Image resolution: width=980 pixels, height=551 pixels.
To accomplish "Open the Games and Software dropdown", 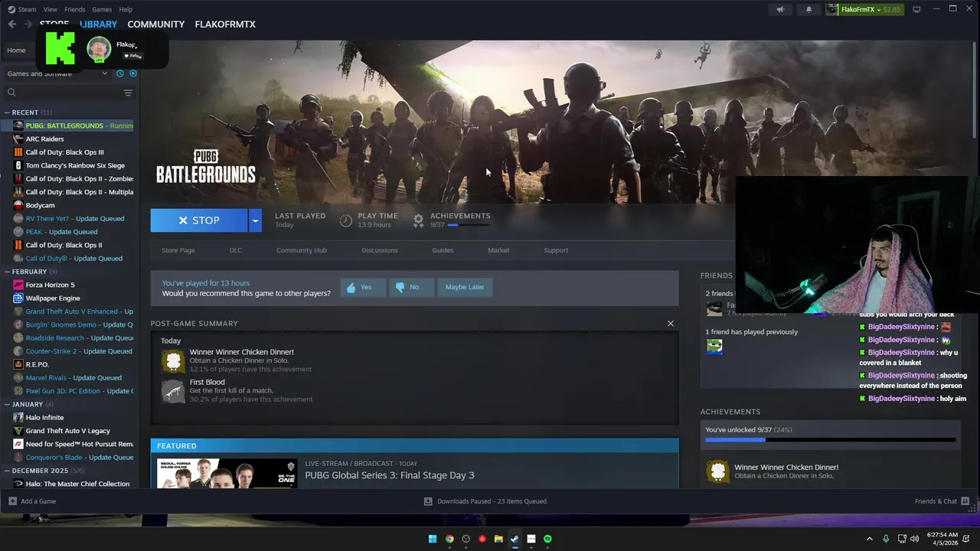I will (57, 73).
